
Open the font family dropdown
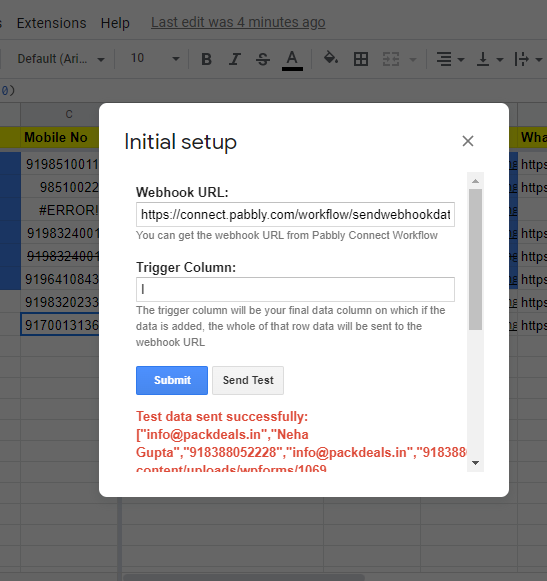(x=61, y=59)
